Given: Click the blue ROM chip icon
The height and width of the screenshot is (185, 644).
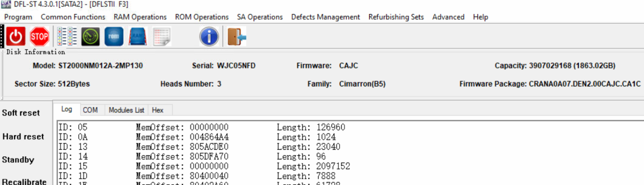Looking at the screenshot, I should tap(114, 37).
